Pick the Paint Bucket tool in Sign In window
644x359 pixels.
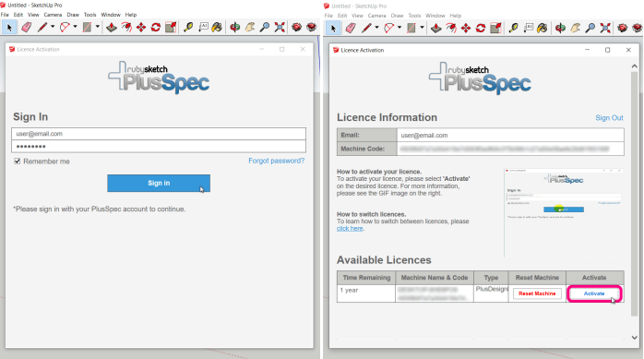click(x=217, y=28)
